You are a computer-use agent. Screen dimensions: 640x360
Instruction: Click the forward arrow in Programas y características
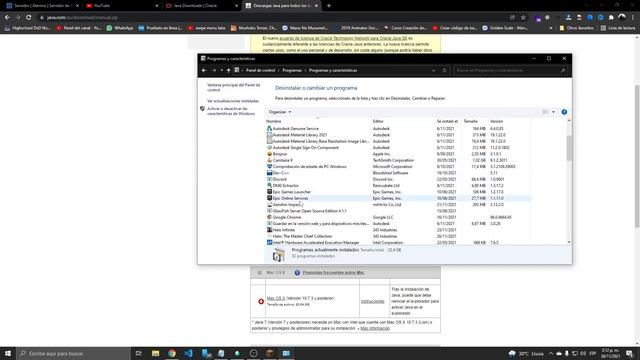(214, 71)
